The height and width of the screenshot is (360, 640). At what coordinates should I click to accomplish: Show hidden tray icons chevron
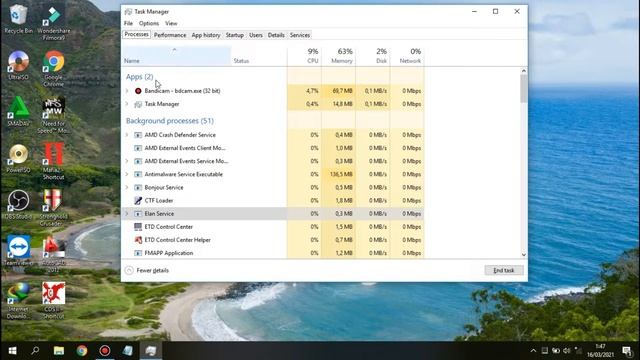point(533,351)
